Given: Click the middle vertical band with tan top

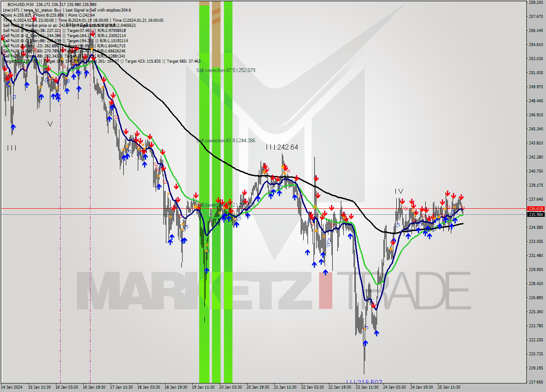Looking at the screenshot, I should 216,192.
